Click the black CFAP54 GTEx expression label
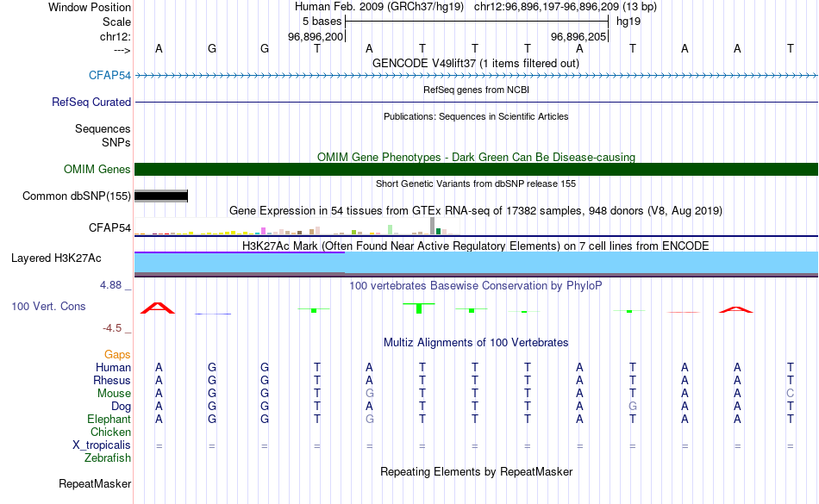Image resolution: width=819 pixels, height=504 pixels. coord(109,227)
